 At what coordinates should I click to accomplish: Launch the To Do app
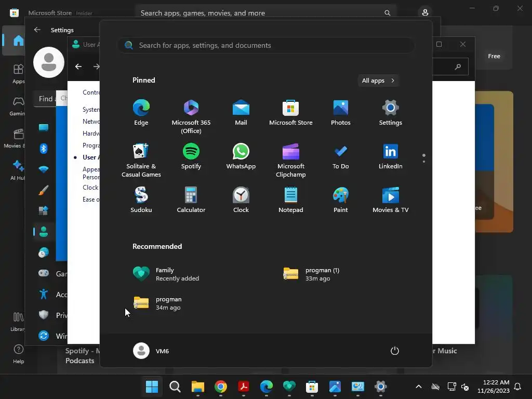click(341, 156)
